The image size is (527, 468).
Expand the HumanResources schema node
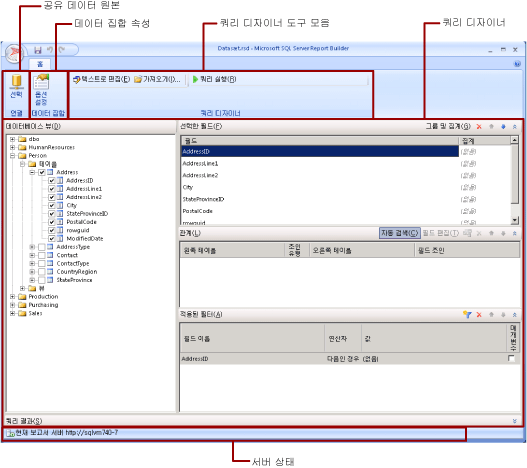tap(12, 148)
